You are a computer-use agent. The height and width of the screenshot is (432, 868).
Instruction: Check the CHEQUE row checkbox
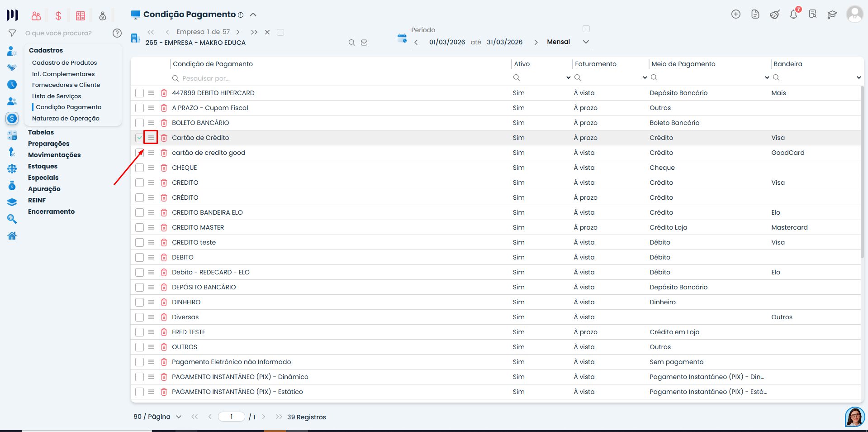139,168
